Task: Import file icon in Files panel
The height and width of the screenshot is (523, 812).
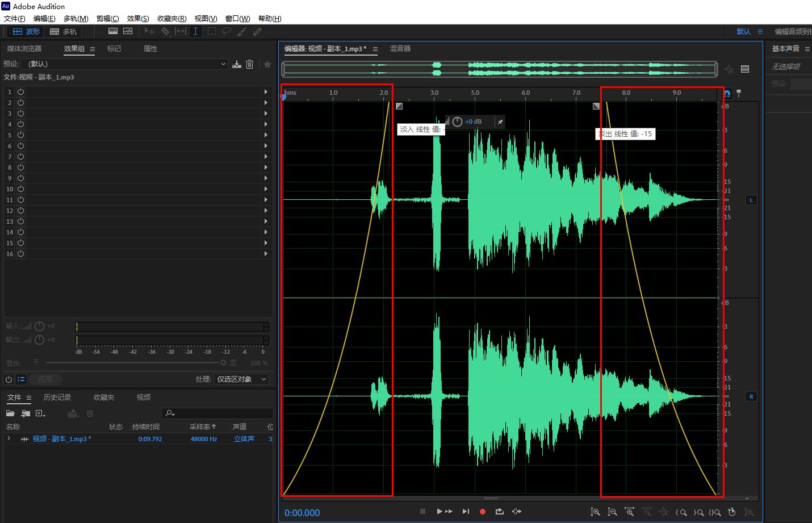Action: point(26,413)
